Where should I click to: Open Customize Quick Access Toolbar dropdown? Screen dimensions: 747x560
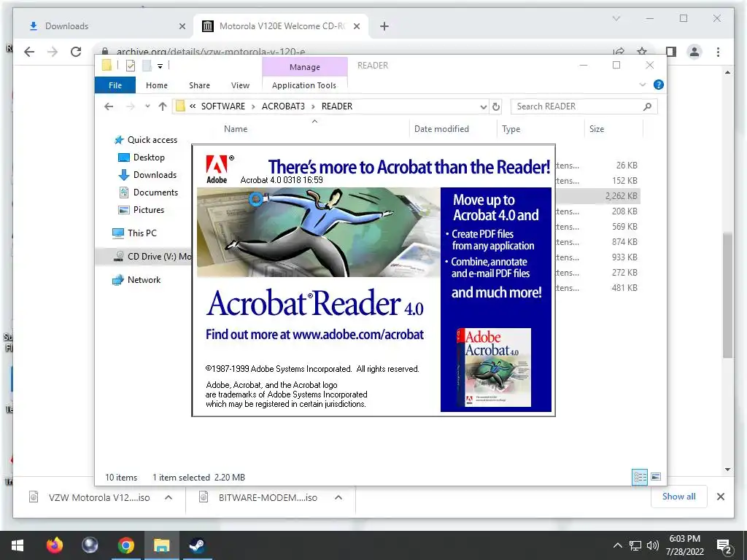[160, 66]
